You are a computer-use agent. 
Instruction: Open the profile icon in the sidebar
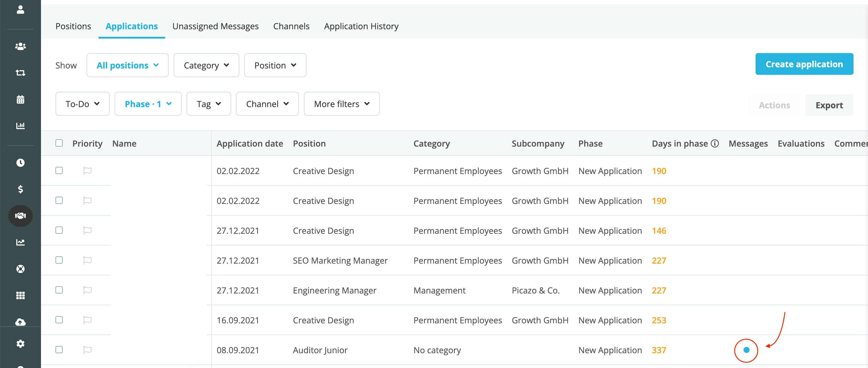(x=20, y=9)
